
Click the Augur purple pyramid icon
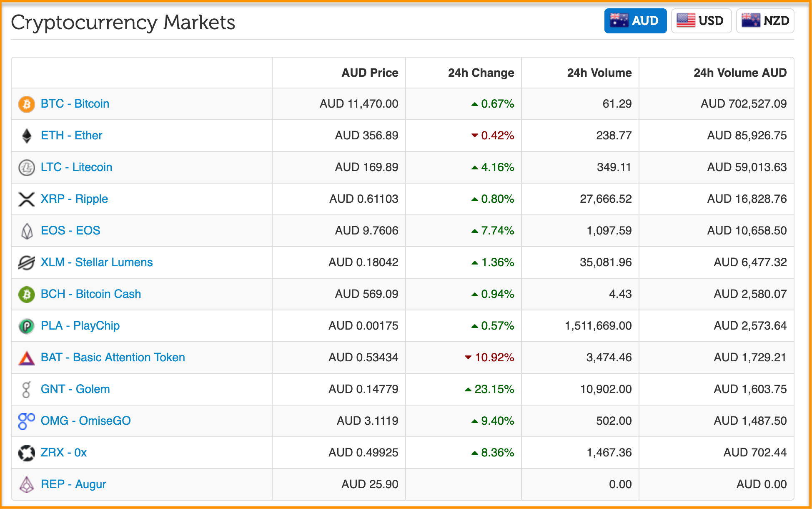[x=27, y=484]
